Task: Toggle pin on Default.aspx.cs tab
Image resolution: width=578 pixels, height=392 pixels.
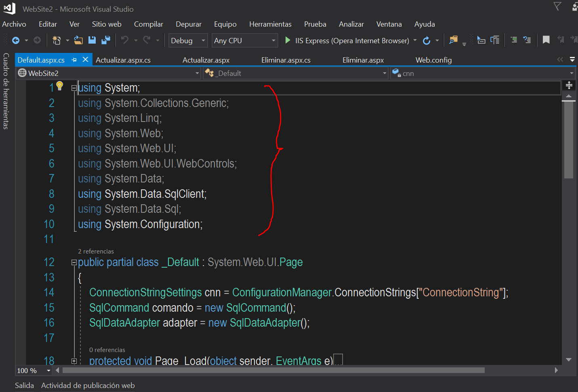Action: point(74,60)
